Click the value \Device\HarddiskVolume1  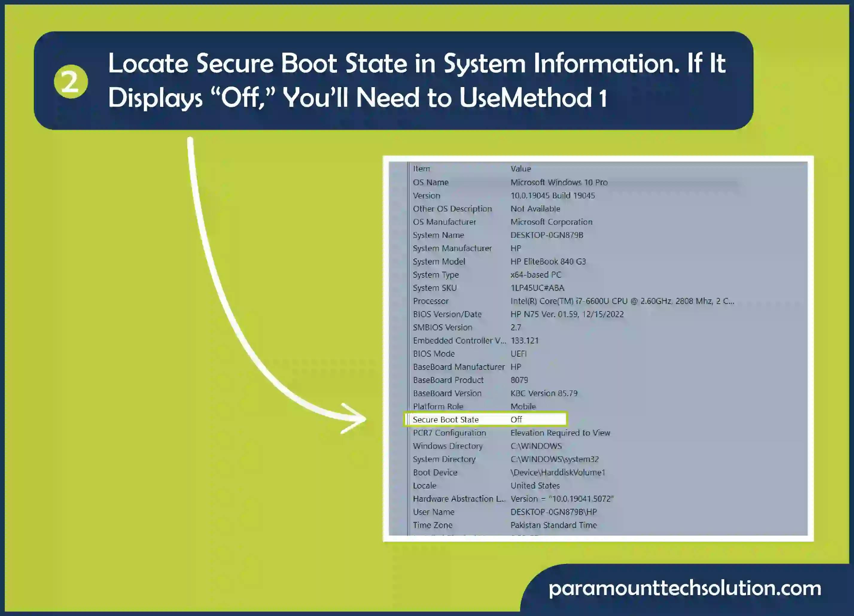(x=558, y=472)
